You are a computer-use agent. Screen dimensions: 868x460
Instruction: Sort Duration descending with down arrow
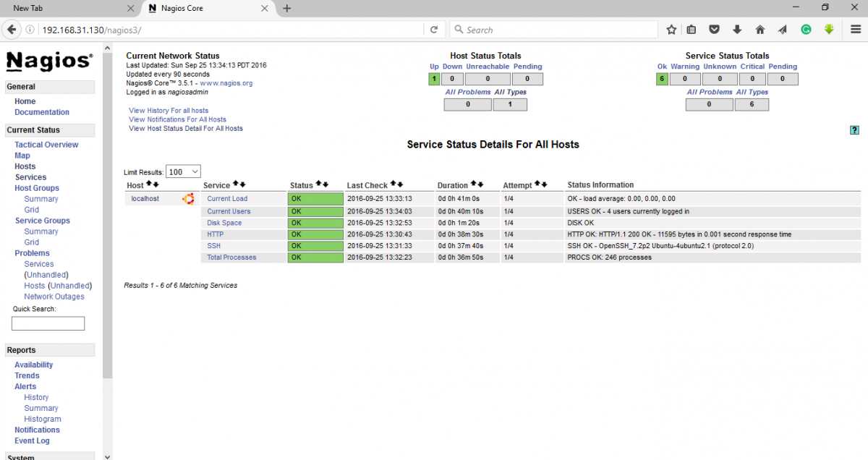(481, 184)
